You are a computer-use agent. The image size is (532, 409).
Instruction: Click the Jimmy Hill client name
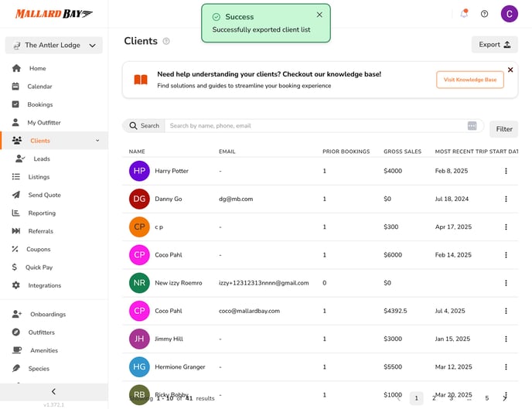point(169,339)
